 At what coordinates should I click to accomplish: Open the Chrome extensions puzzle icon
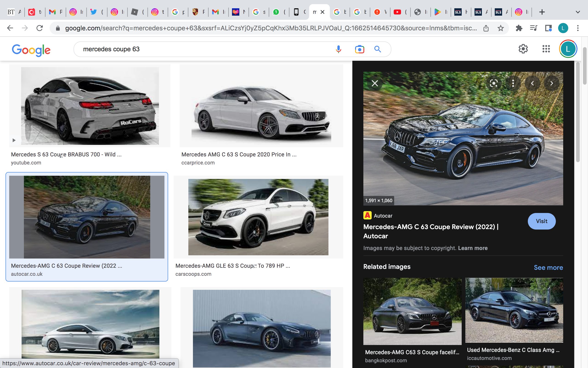point(519,28)
